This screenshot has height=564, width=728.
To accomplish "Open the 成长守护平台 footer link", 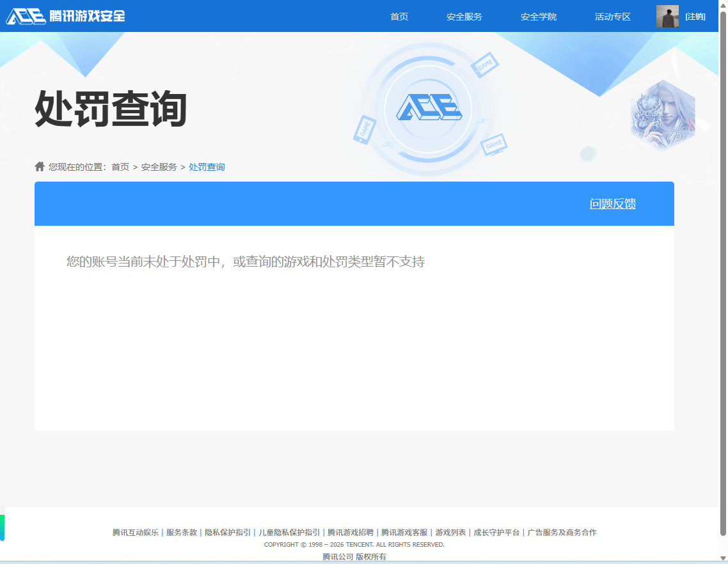I will pos(496,531).
